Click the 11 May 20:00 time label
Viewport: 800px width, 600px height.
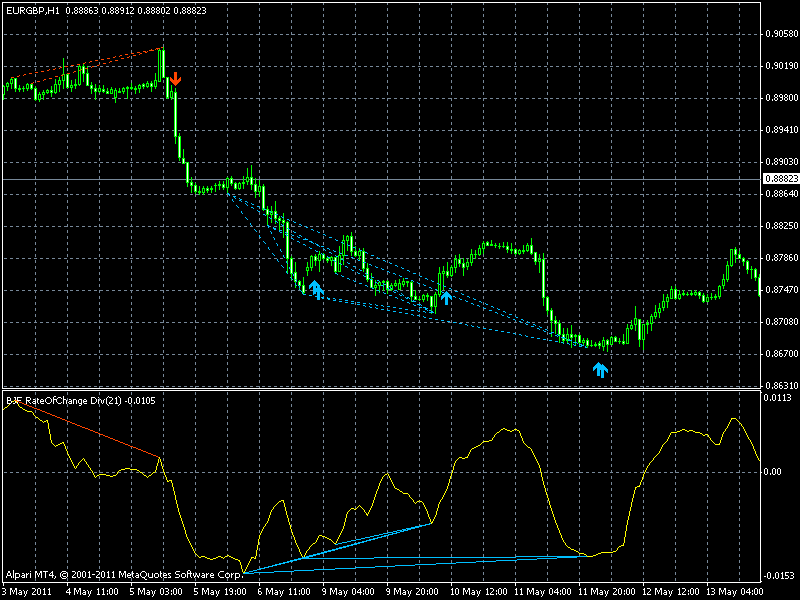[x=607, y=592]
